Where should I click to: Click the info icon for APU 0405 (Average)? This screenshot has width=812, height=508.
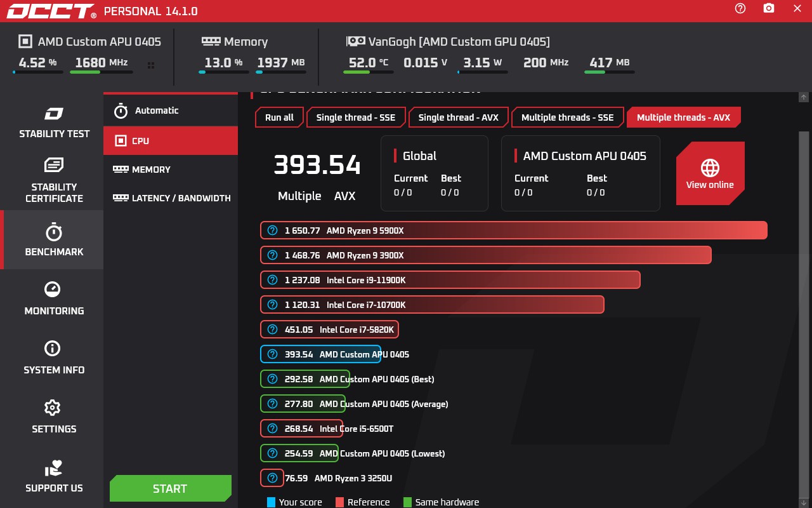273,404
